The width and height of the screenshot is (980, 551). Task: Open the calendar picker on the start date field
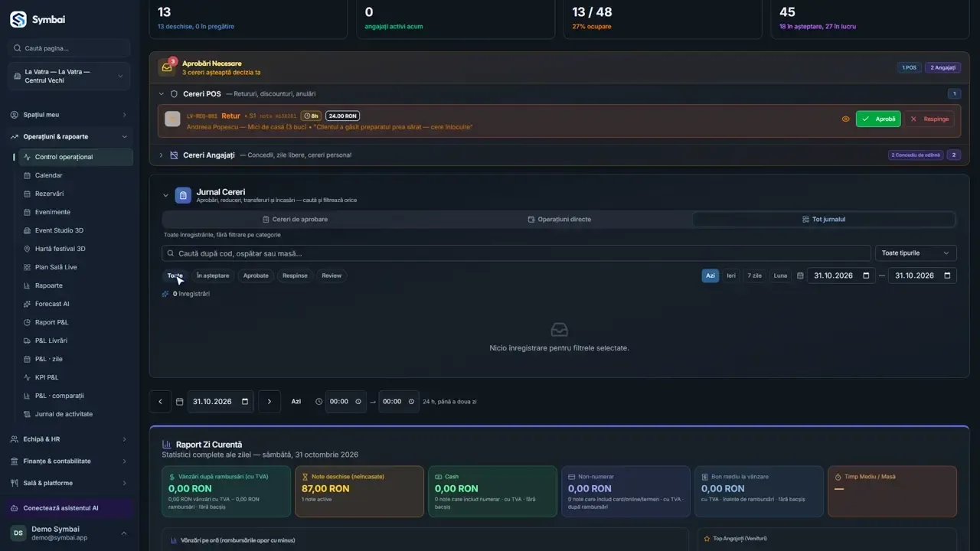point(867,275)
